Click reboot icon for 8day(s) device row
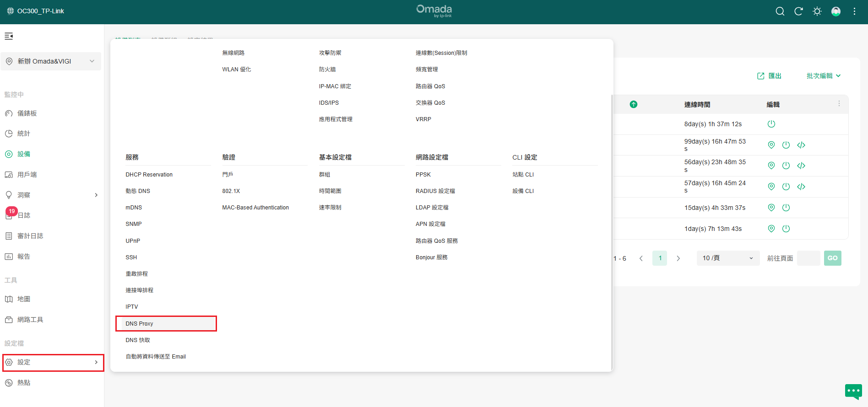868x407 pixels. (771, 124)
